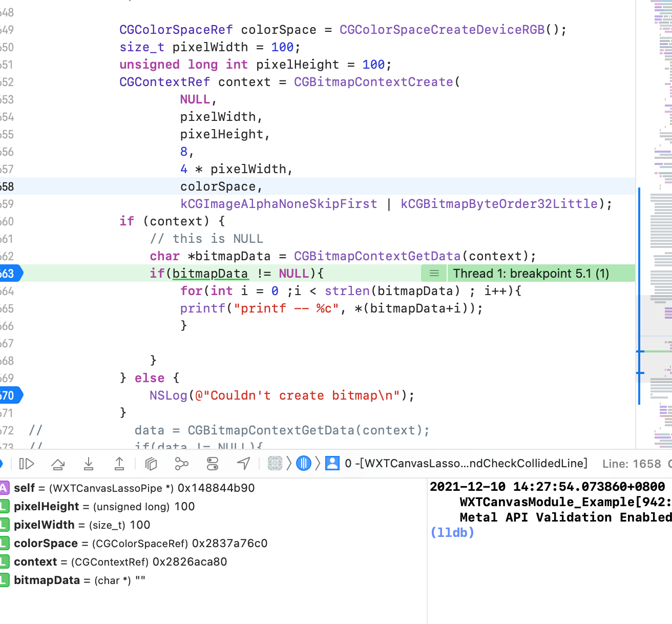Click the lines icon beside Thread 1 annotation

coord(434,274)
